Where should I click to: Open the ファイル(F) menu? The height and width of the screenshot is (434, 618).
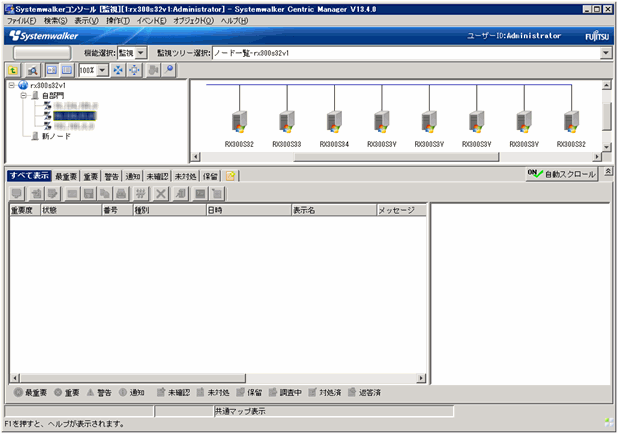click(x=21, y=20)
